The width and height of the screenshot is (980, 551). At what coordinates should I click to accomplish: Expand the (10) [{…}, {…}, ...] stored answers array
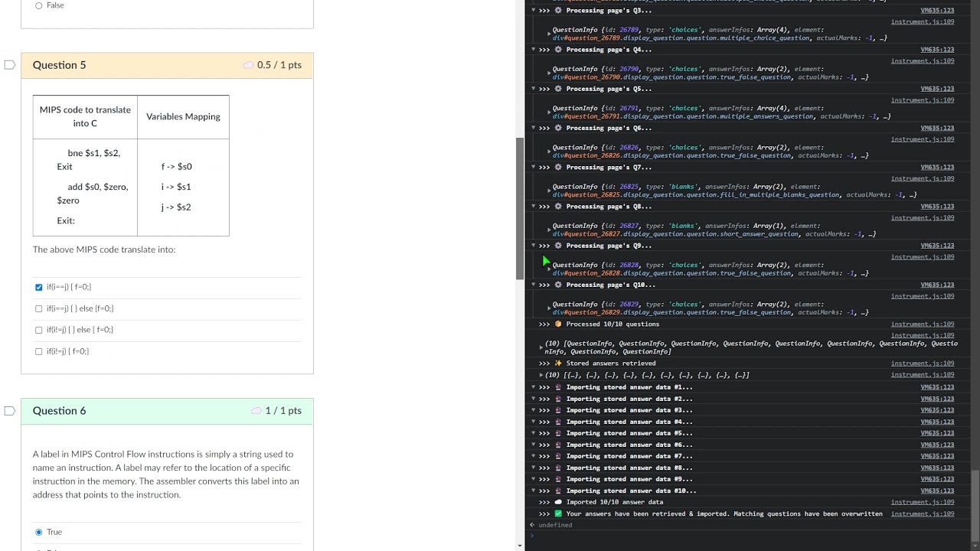541,375
